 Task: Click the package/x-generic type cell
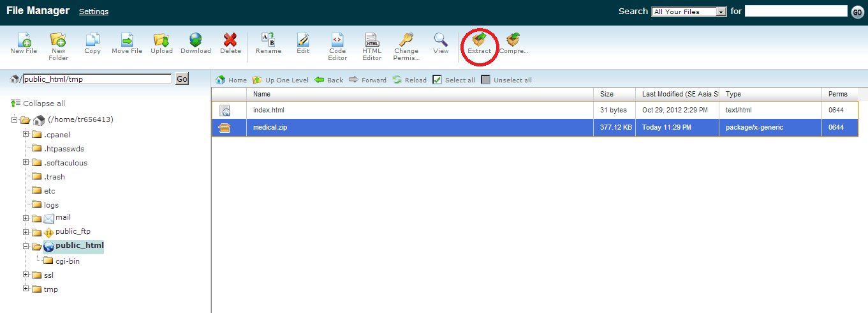[754, 128]
